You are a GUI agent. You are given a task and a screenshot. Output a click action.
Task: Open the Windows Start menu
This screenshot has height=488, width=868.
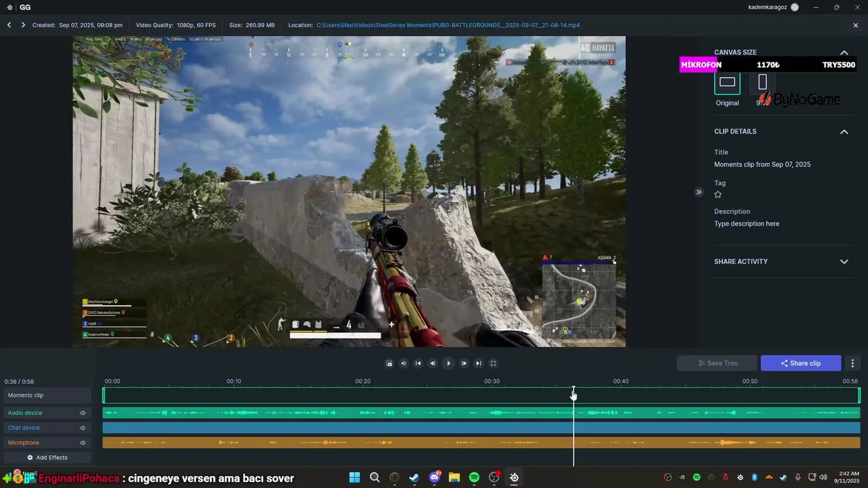pyautogui.click(x=355, y=478)
